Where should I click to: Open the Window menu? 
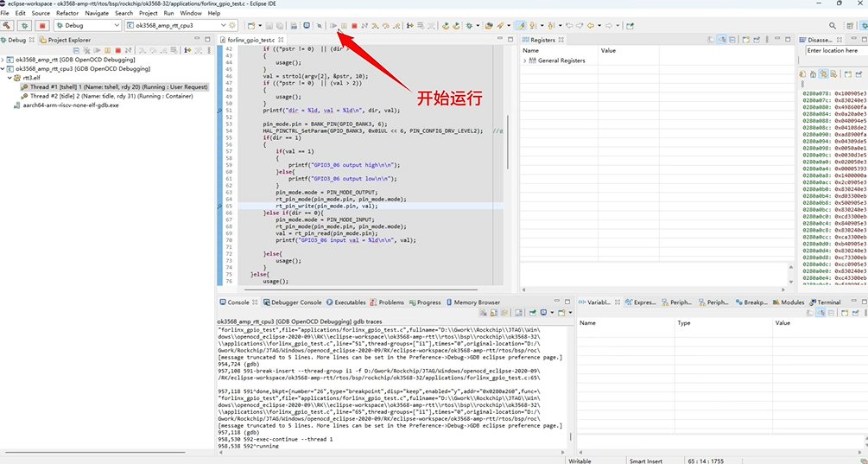click(191, 13)
